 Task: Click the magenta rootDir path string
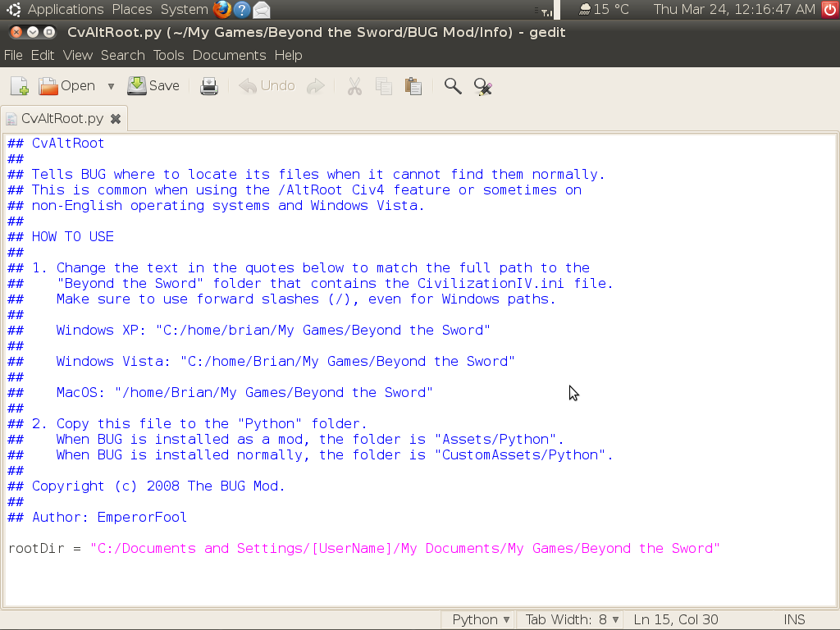coord(405,549)
